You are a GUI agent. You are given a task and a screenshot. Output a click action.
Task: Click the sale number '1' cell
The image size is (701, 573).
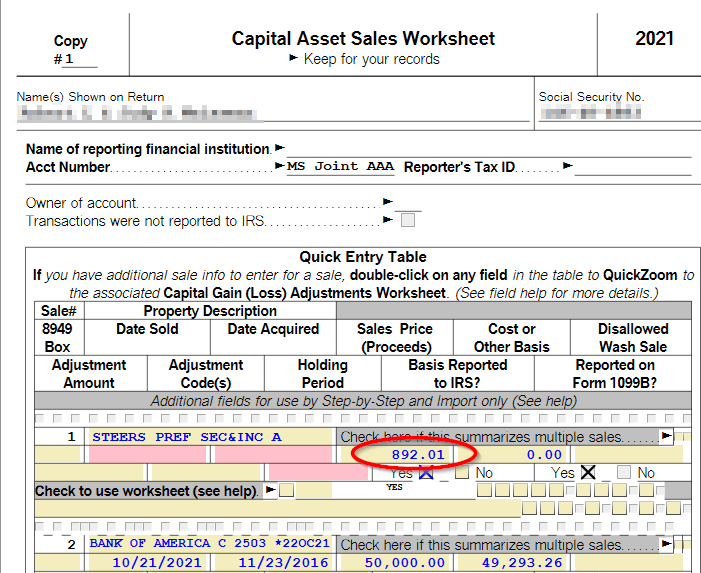coord(59,437)
